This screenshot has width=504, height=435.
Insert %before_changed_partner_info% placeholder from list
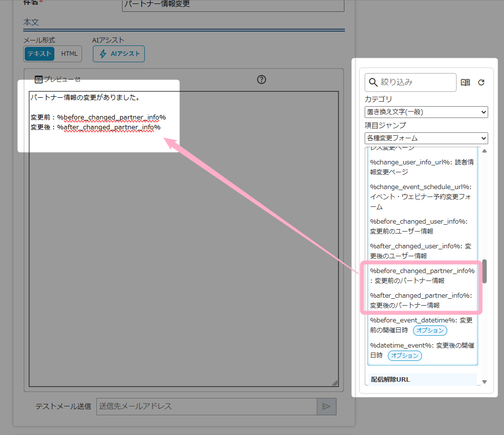(x=422, y=276)
